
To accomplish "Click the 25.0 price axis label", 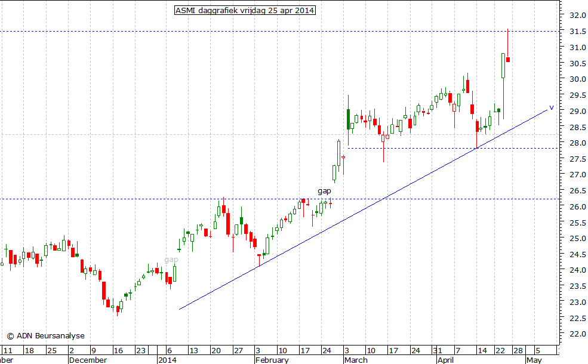I will (x=577, y=239).
